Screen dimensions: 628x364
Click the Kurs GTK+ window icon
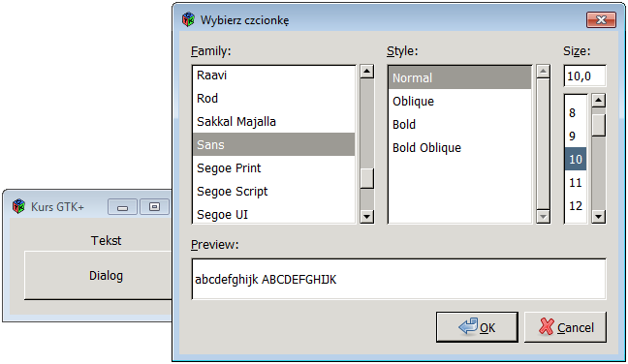(x=18, y=206)
